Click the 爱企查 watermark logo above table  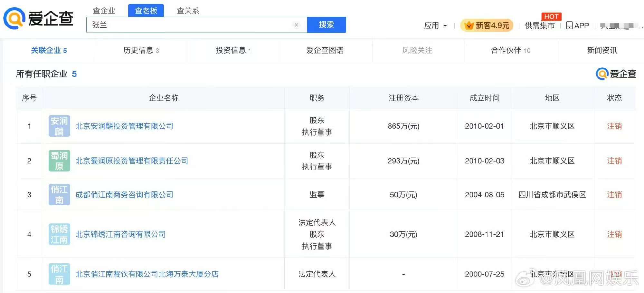(x=616, y=74)
